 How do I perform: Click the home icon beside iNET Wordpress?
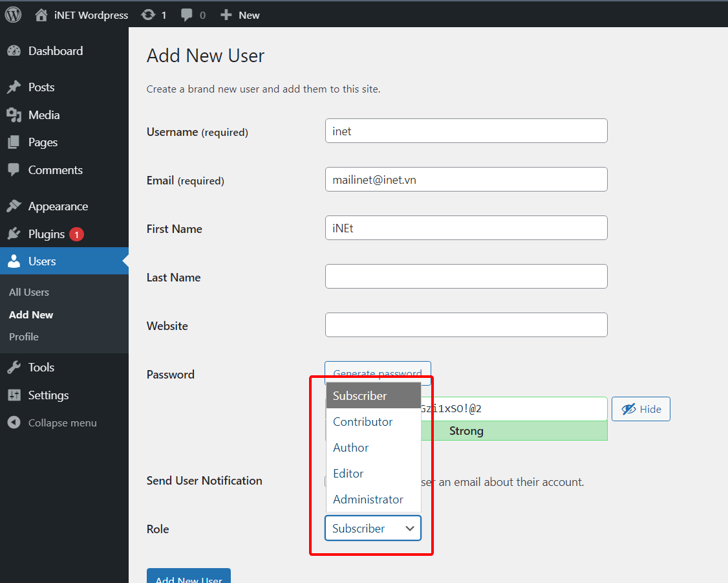click(41, 15)
